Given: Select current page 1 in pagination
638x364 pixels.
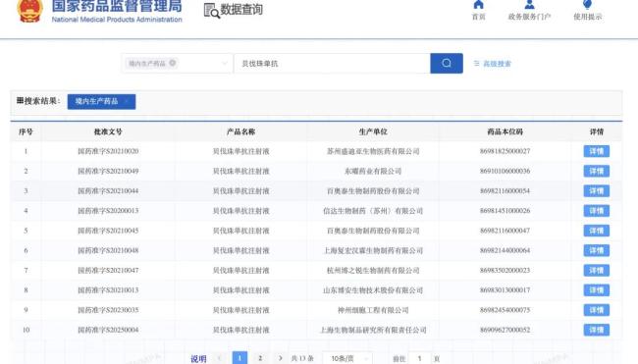Looking at the screenshot, I should 239,358.
